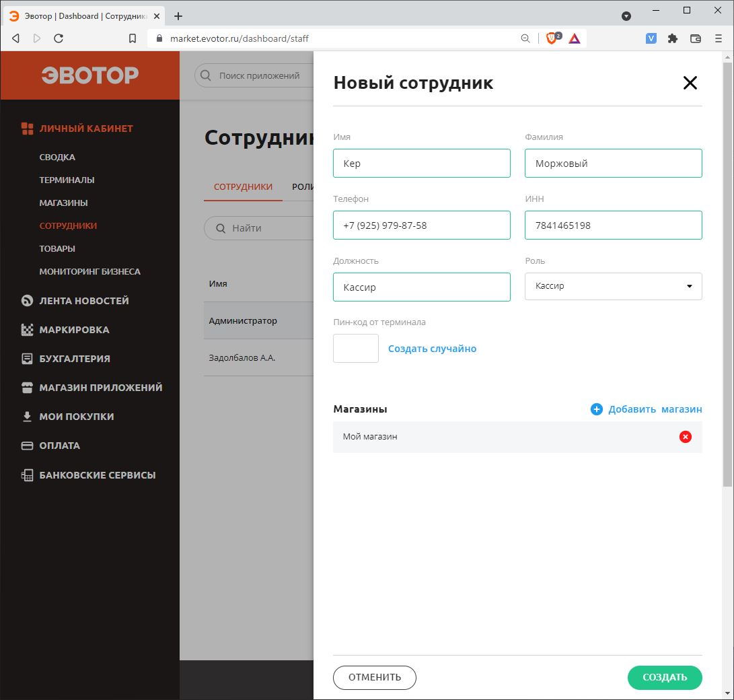Open the browser extensions puzzle icon
734x700 pixels.
(x=672, y=38)
